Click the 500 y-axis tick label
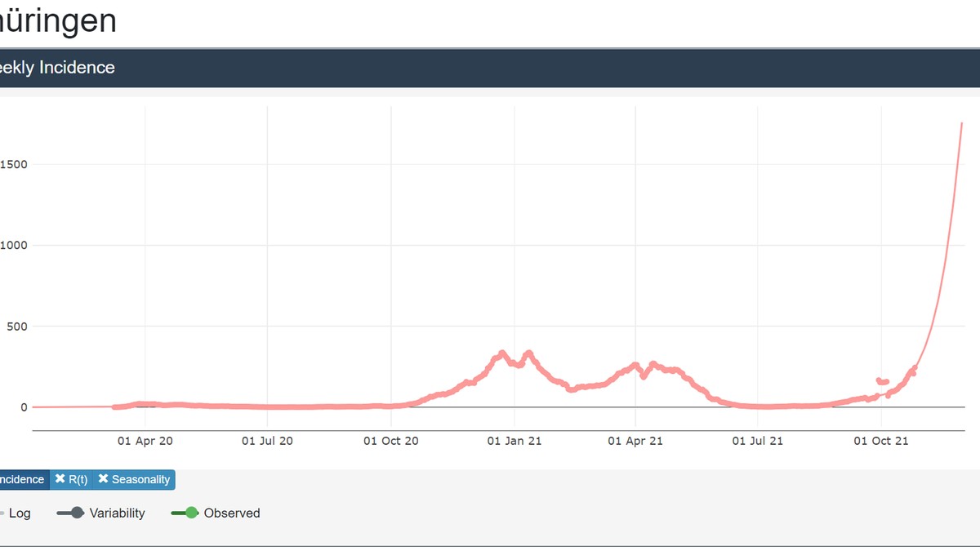This screenshot has height=551, width=980. pyautogui.click(x=17, y=327)
